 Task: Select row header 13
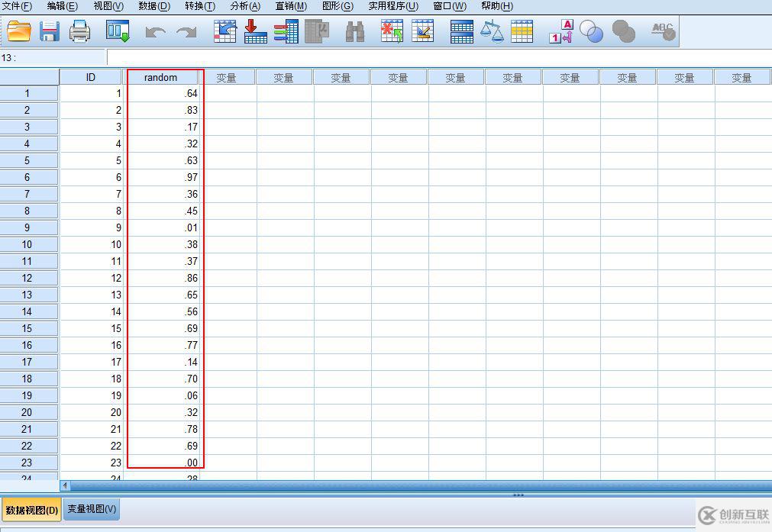pos(29,295)
